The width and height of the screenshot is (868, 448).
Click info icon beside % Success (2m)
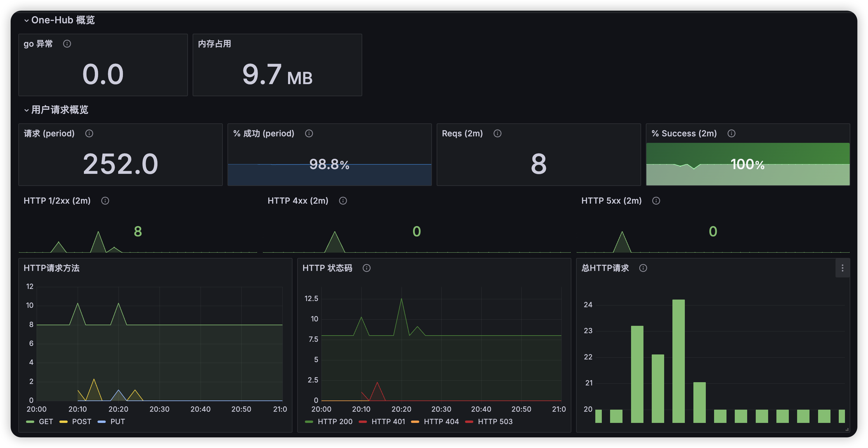[732, 133]
